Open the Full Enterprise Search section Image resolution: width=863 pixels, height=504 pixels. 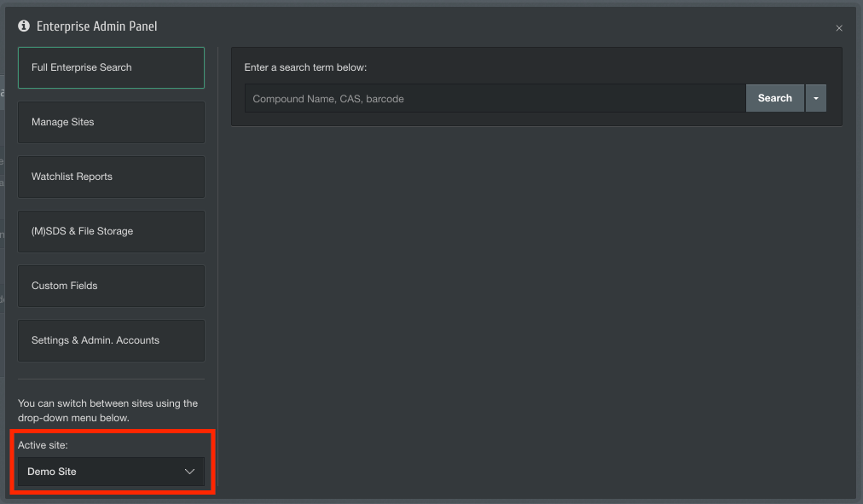point(111,67)
